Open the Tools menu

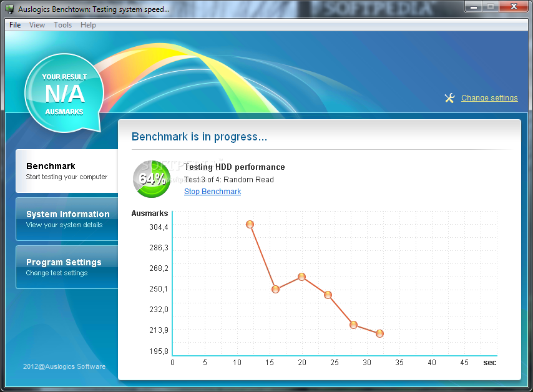tap(63, 25)
